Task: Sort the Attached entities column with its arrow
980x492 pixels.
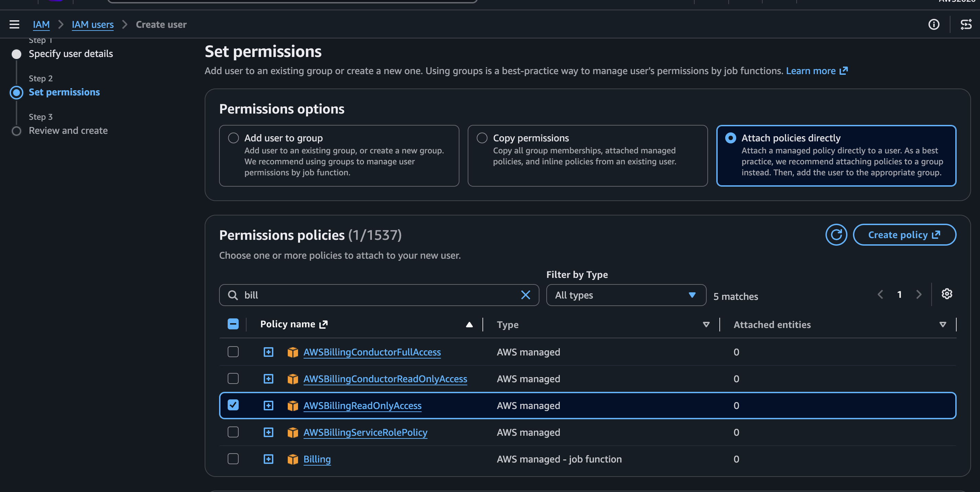Action: click(942, 324)
